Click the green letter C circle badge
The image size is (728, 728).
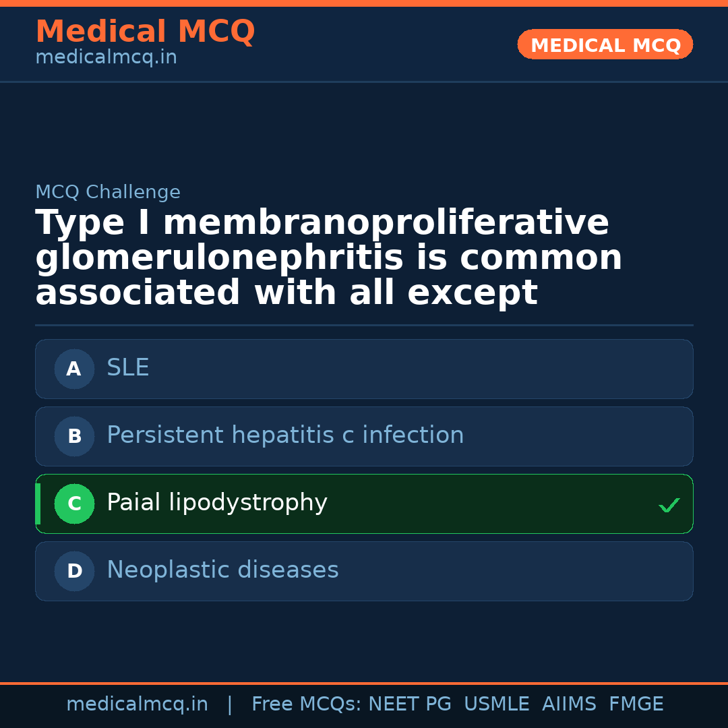pyautogui.click(x=74, y=504)
